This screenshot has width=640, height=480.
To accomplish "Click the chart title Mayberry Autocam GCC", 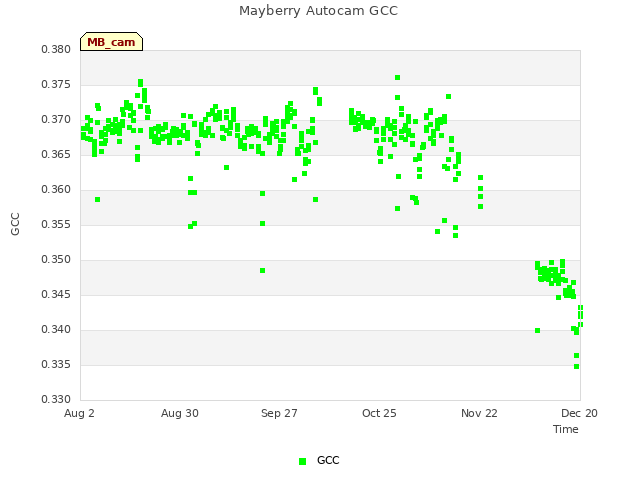I will [x=318, y=11].
